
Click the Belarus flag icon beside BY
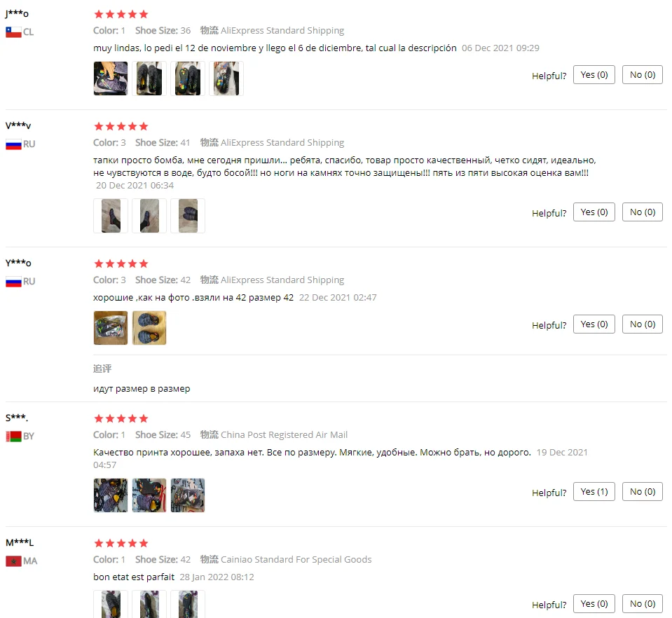point(13,437)
